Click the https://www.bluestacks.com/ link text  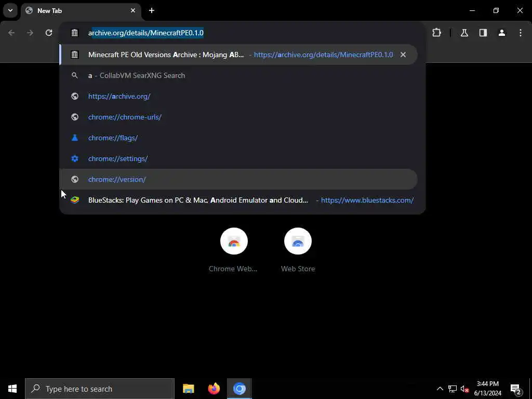[367, 200]
